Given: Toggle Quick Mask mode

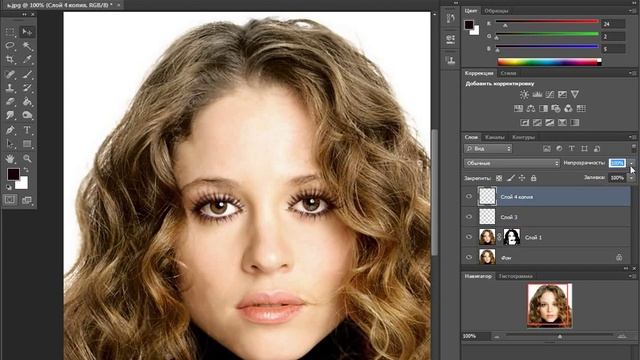Looking at the screenshot, I should point(10,200).
